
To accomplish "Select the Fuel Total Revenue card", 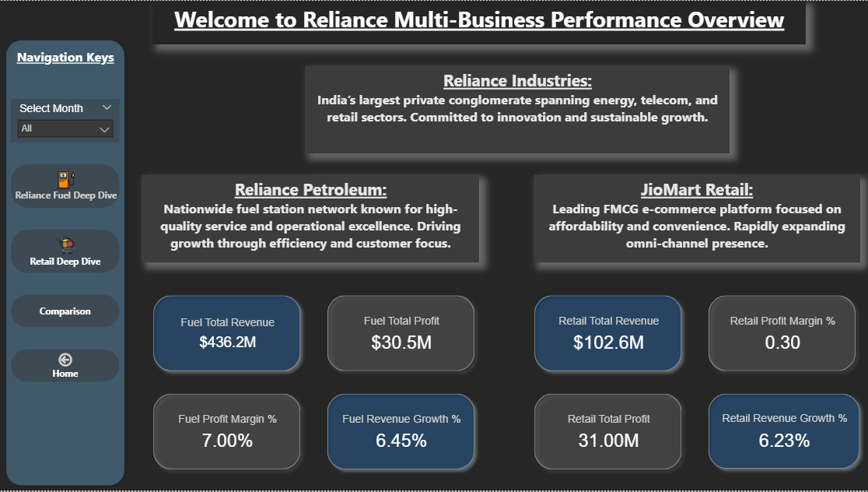I will point(227,333).
